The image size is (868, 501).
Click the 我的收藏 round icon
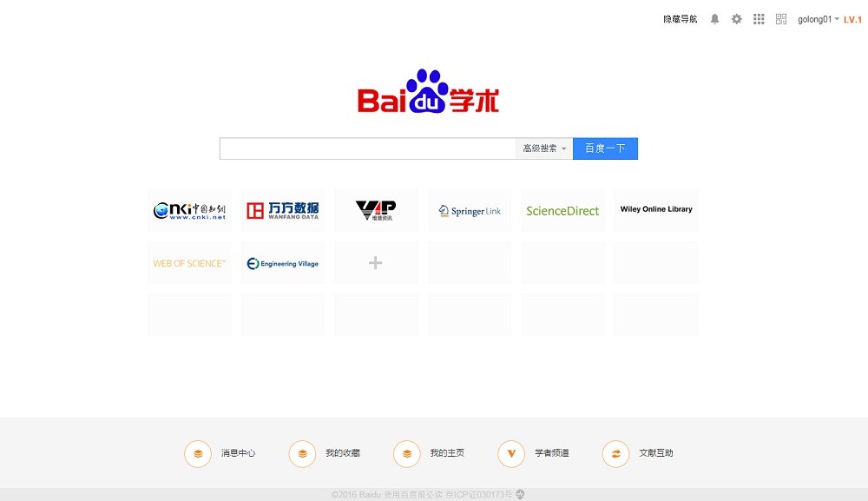tap(302, 454)
